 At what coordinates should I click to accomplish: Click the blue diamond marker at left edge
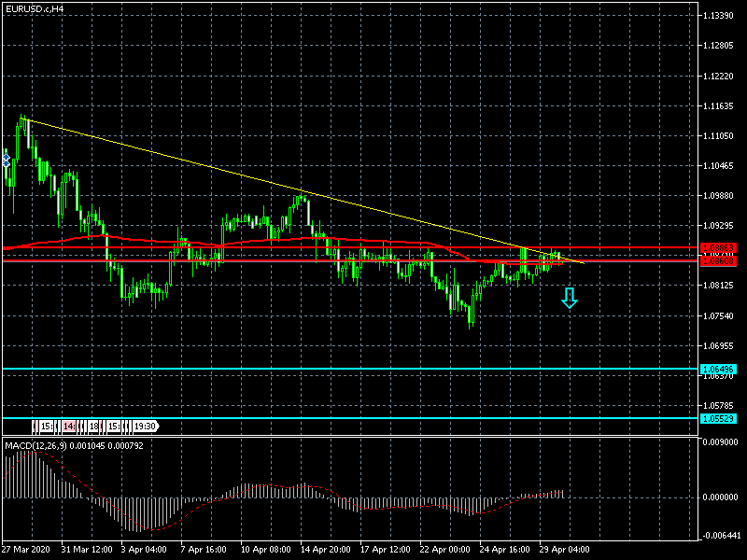tap(7, 161)
